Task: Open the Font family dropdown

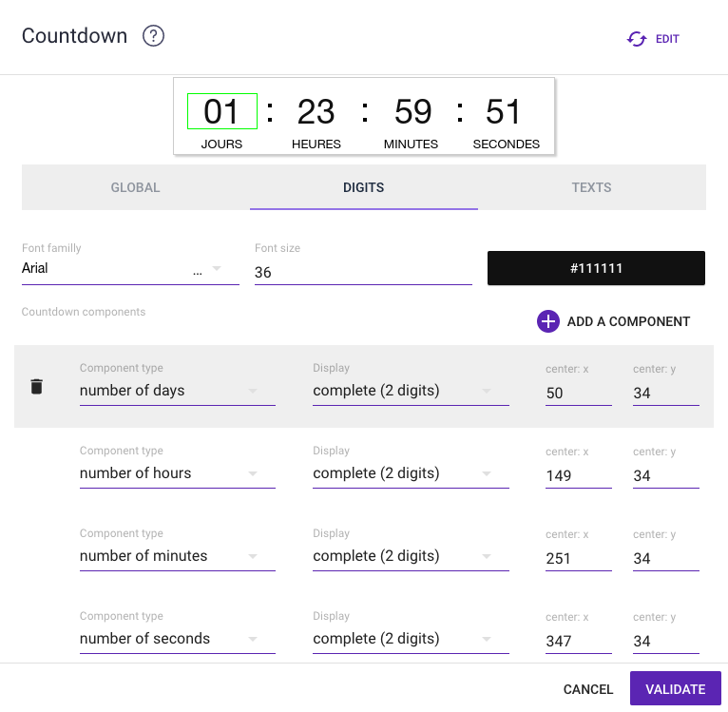Action: pyautogui.click(x=130, y=269)
